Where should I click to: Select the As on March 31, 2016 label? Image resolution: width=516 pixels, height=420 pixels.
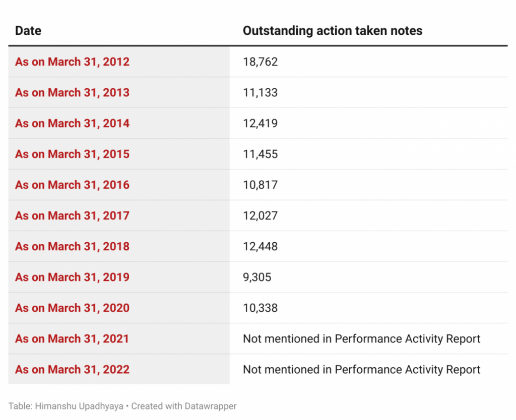pyautogui.click(x=72, y=185)
